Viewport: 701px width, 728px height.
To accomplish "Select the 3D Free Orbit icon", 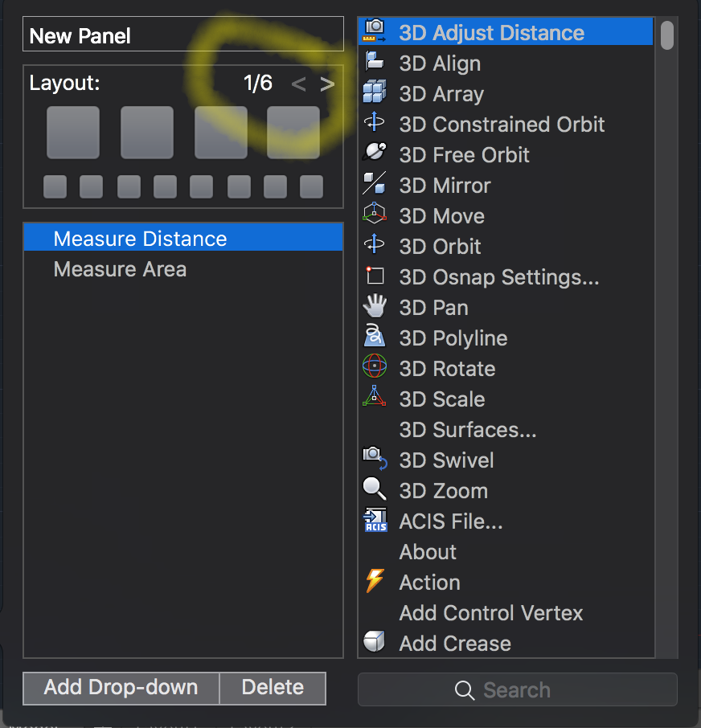I will point(375,154).
